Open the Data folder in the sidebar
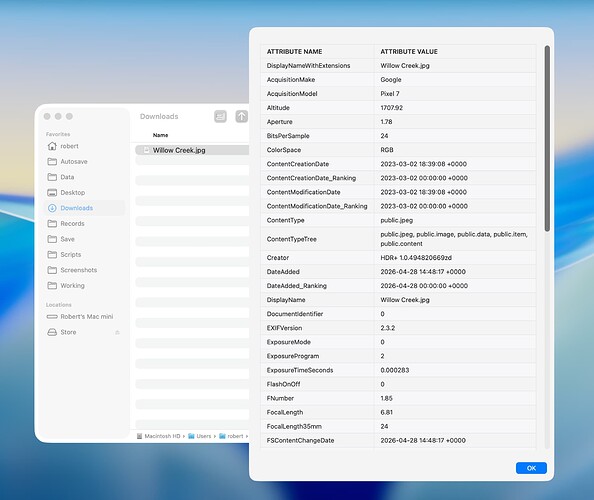 pos(67,177)
